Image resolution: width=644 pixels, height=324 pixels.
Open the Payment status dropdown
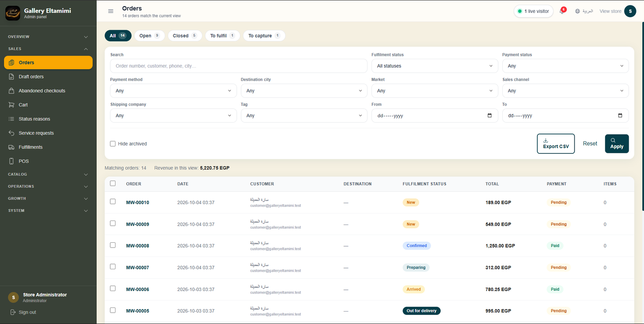pos(566,66)
